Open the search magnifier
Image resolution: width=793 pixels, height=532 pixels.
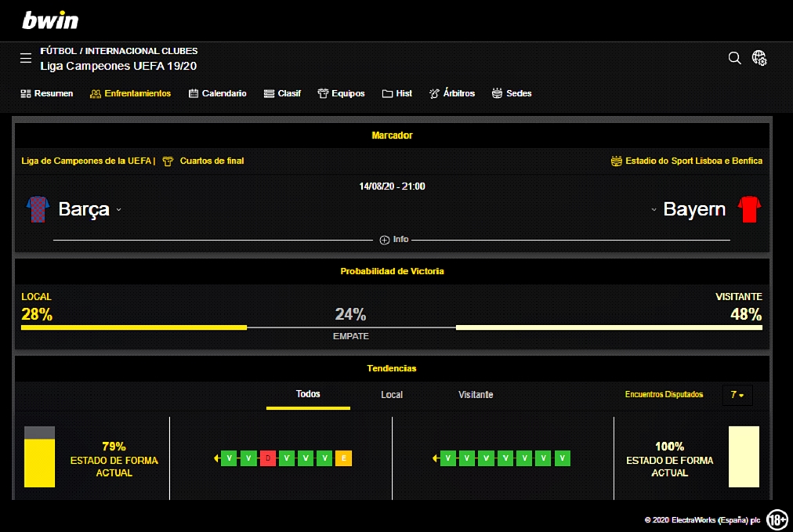(734, 58)
